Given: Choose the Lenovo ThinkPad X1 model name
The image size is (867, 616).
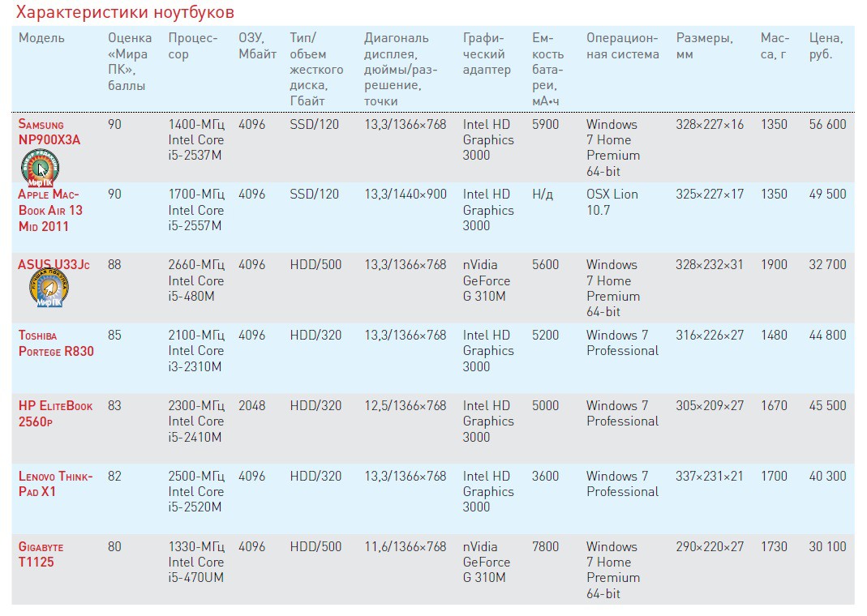Looking at the screenshot, I should coord(55,484).
